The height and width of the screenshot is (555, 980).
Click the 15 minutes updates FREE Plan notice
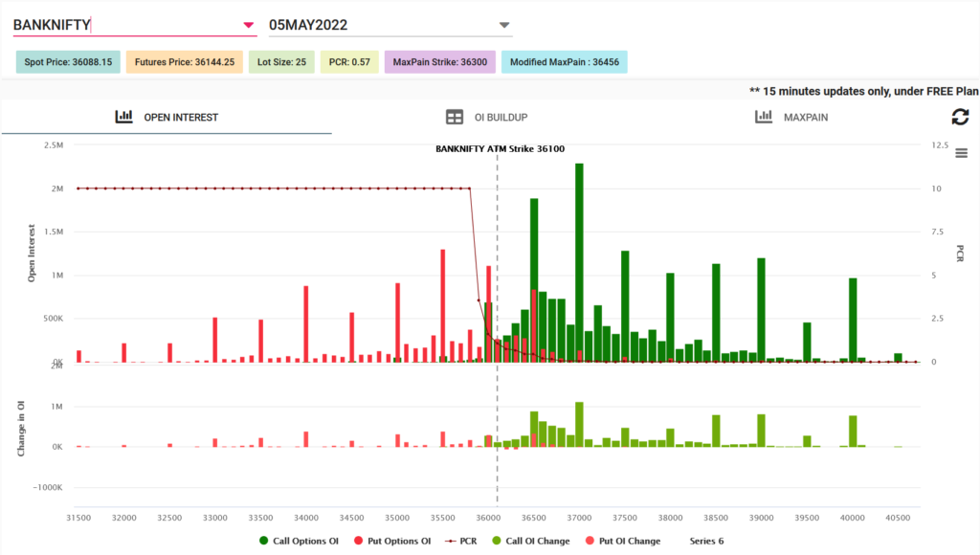tap(864, 91)
